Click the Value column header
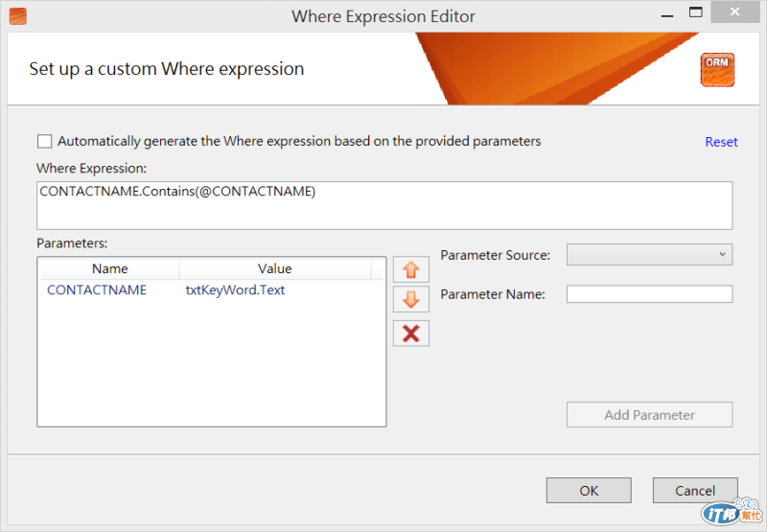This screenshot has height=532, width=767. click(275, 268)
